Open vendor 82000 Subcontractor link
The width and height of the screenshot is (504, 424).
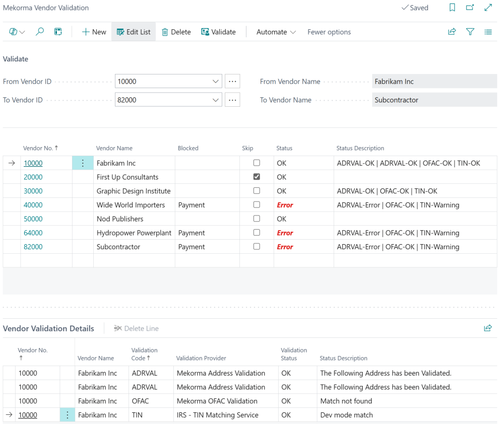33,246
